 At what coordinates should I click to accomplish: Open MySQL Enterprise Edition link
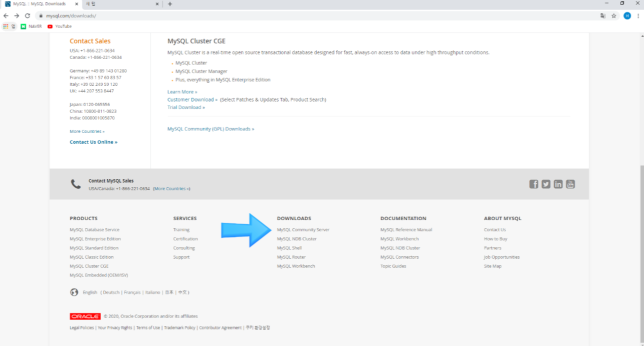[x=95, y=239]
